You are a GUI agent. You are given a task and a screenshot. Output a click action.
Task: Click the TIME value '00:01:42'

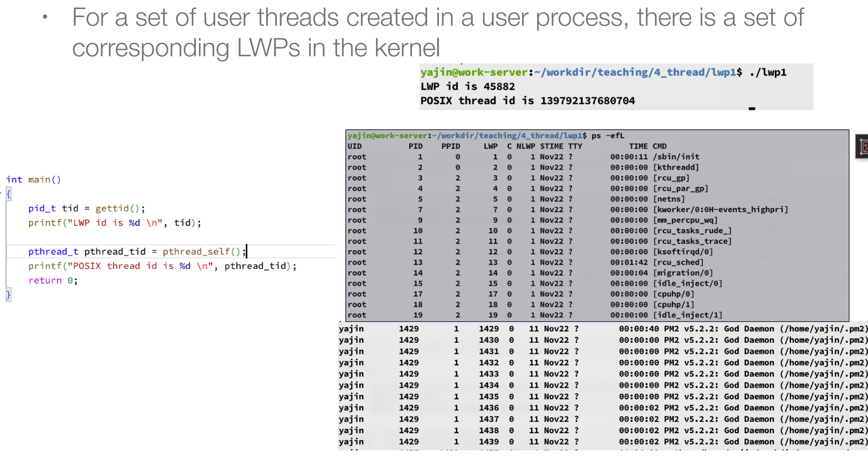pyautogui.click(x=629, y=263)
